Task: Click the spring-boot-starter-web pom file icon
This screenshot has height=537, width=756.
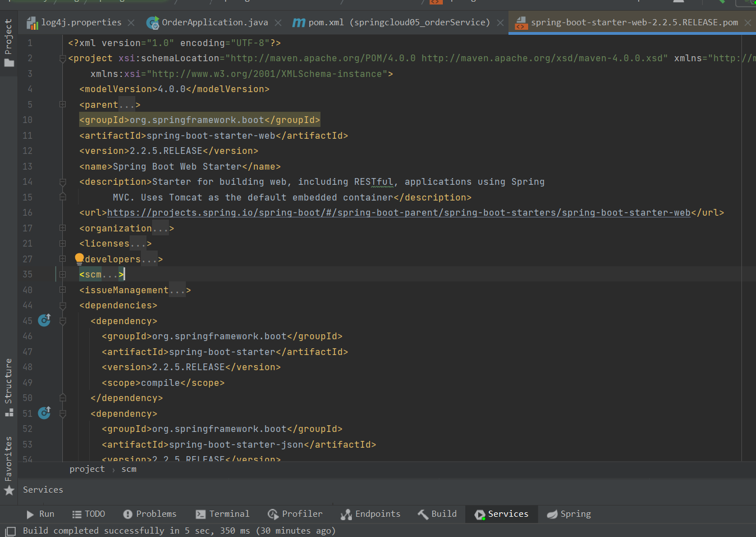Action: pos(521,22)
